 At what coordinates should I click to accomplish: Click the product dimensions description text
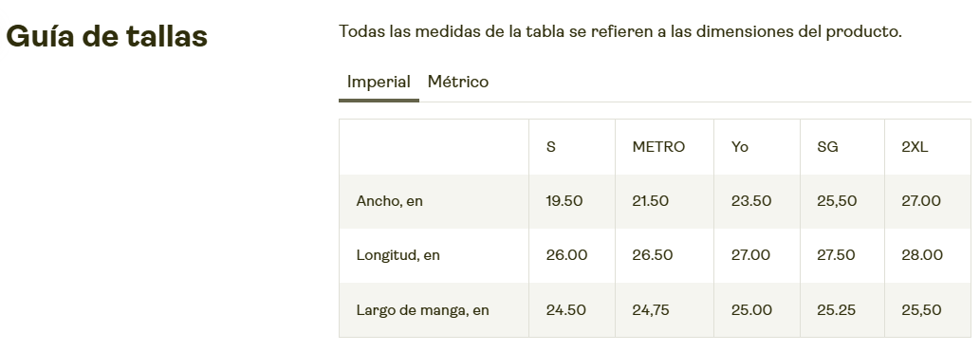click(620, 31)
